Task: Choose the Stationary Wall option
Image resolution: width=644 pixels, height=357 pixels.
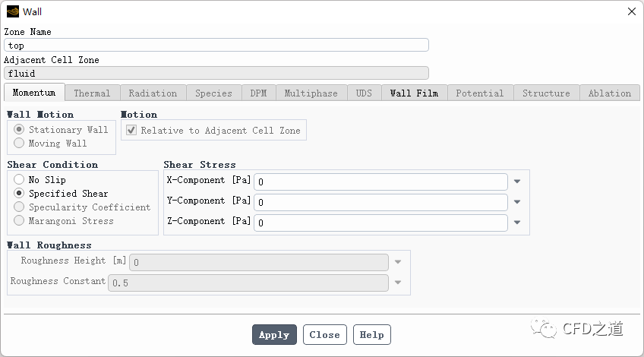Action: pyautogui.click(x=20, y=130)
